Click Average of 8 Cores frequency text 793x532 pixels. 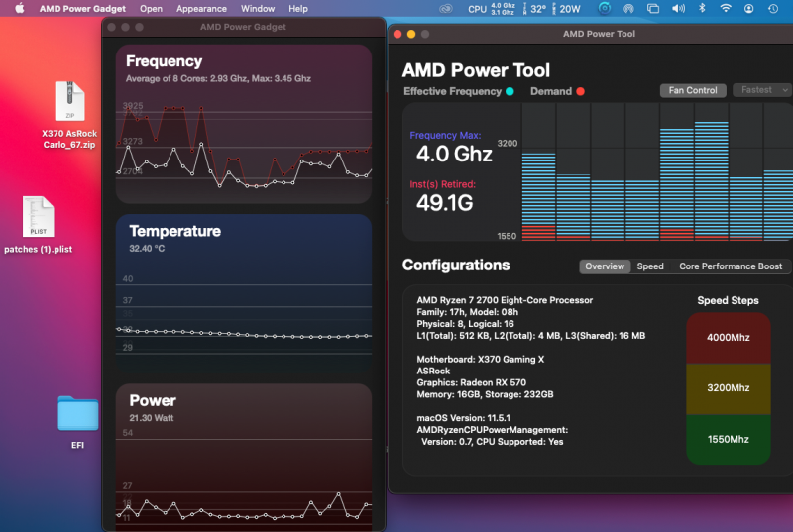click(x=218, y=79)
